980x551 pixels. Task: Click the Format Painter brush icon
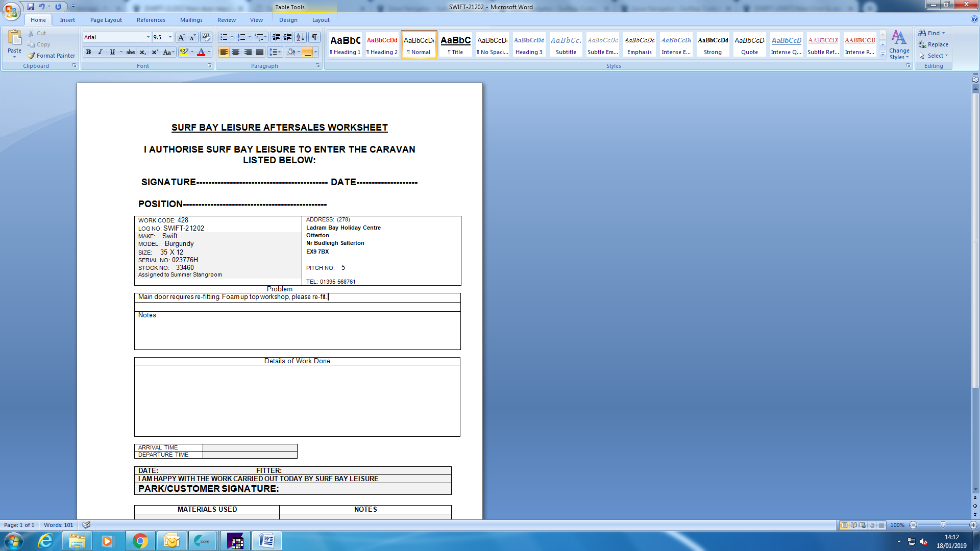pyautogui.click(x=32, y=56)
